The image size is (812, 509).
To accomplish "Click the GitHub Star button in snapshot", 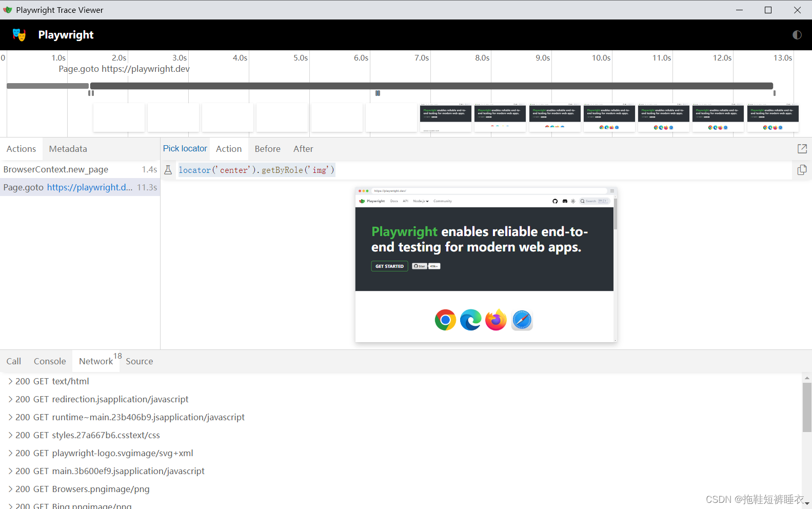I will click(x=420, y=266).
